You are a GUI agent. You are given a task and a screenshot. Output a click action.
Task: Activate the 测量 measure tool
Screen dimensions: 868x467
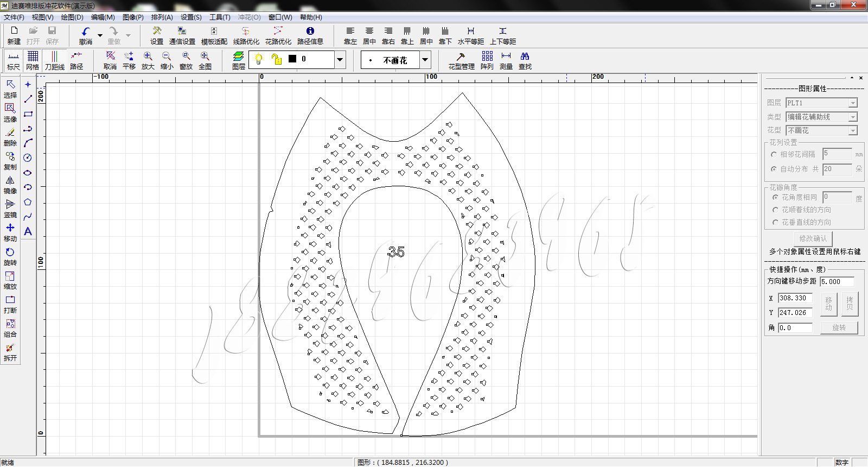click(506, 60)
